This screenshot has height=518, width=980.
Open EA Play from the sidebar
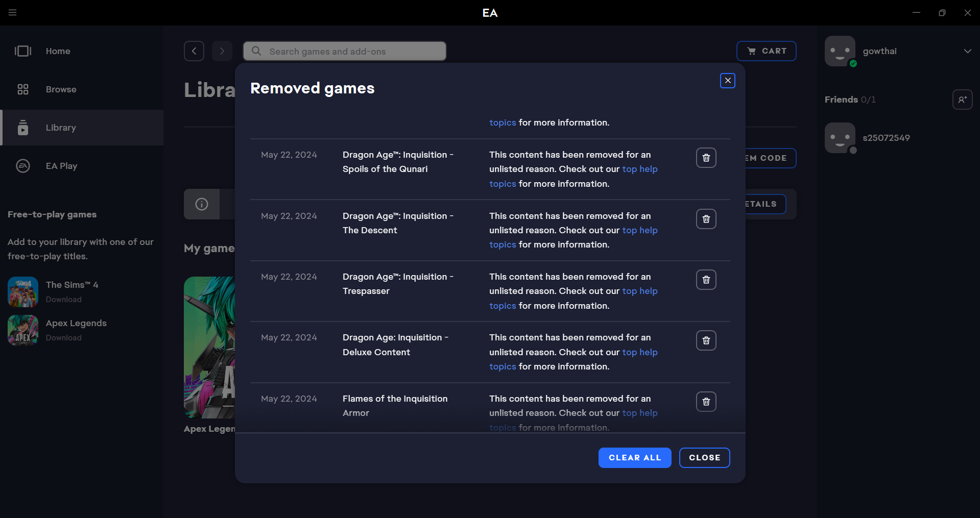pos(61,166)
